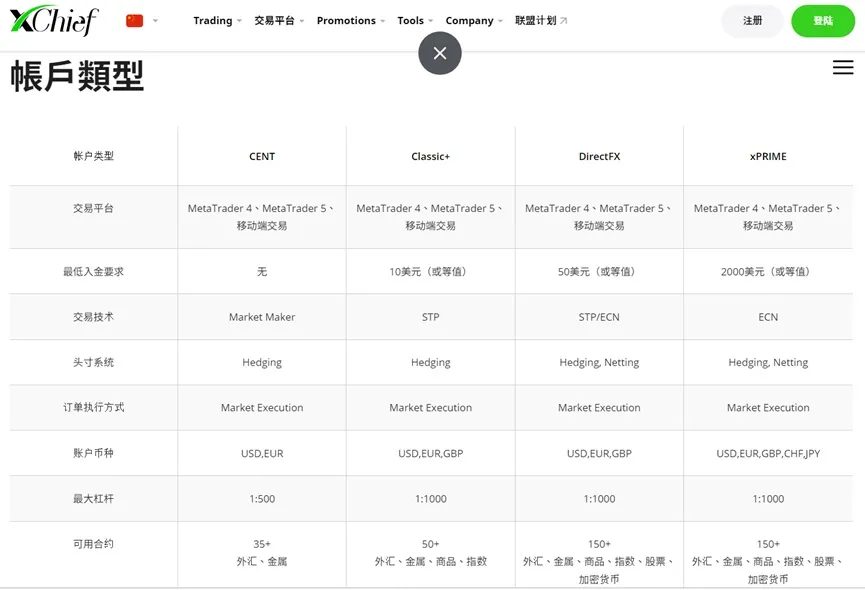
Task: Select the Classic+ column header
Action: coord(431,157)
